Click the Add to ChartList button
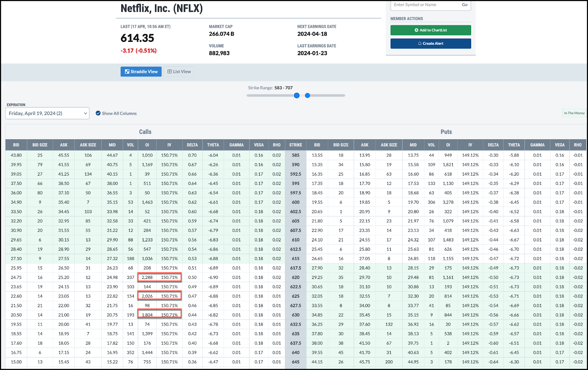The image size is (588, 370). click(x=431, y=30)
